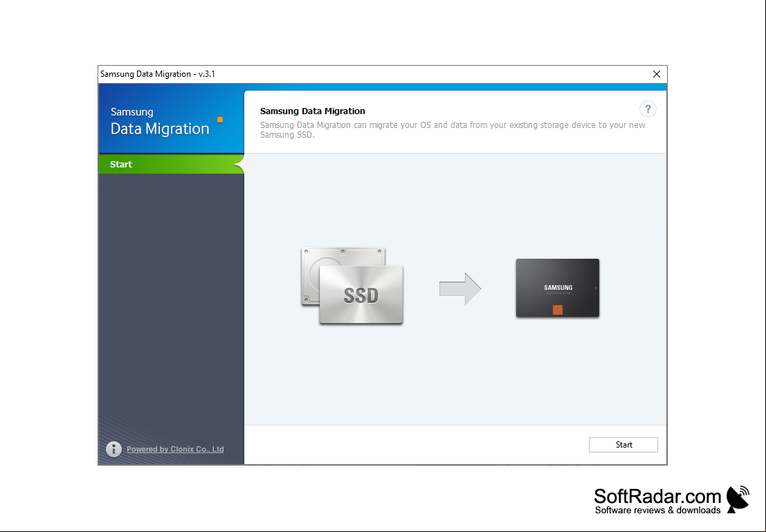Click the bold Samsung Data Migration heading
This screenshot has width=766, height=532.
[313, 111]
